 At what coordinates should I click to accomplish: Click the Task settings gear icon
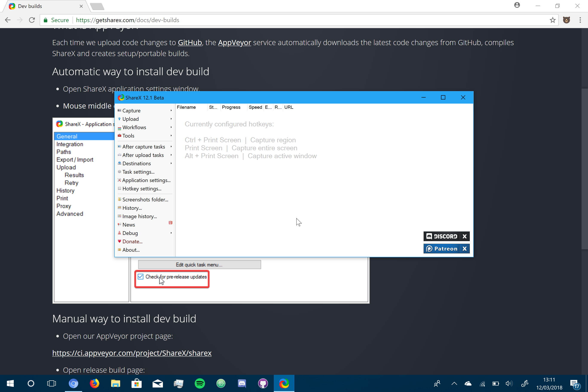pyautogui.click(x=119, y=172)
